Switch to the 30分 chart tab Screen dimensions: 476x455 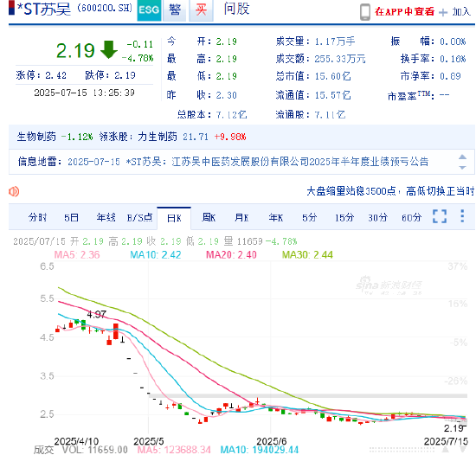tap(377, 217)
